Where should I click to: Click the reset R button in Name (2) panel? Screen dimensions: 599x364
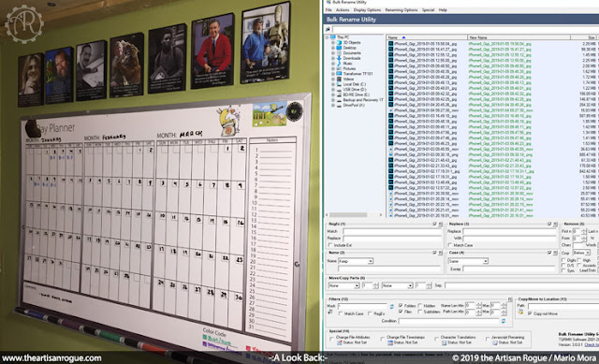point(441,253)
